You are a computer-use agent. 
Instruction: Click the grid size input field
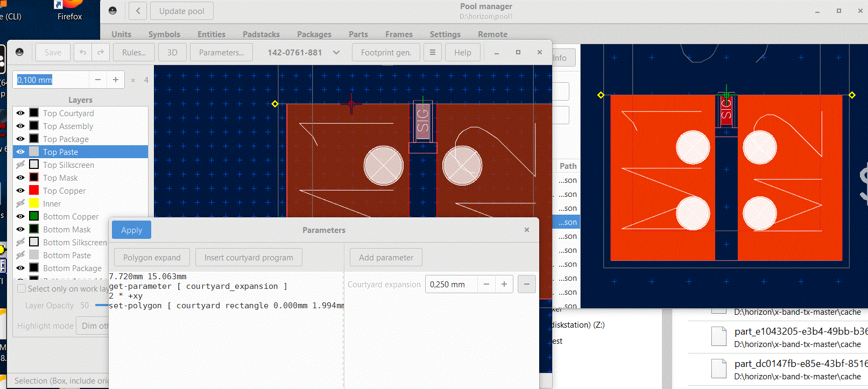52,80
